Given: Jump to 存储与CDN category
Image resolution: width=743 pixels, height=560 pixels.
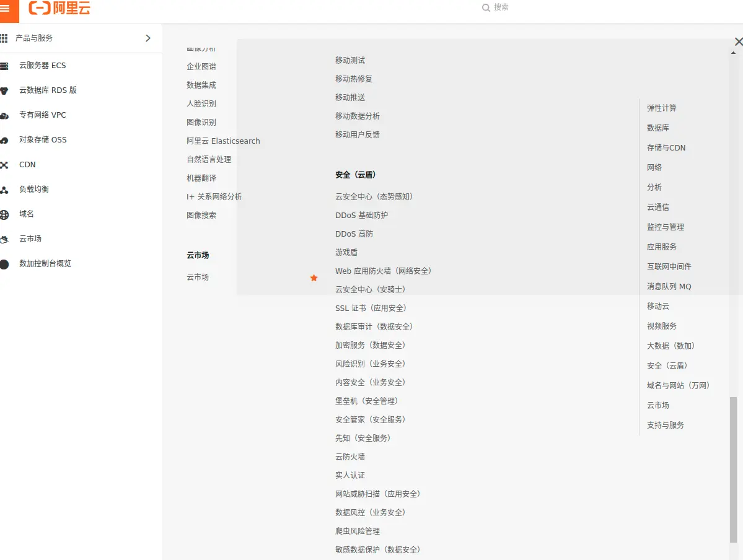Looking at the screenshot, I should point(666,148).
